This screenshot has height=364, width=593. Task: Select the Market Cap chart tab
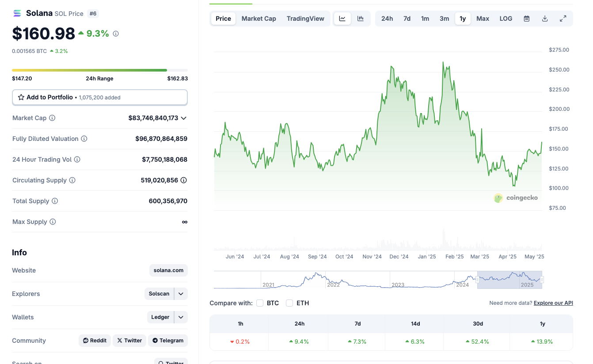pyautogui.click(x=259, y=19)
